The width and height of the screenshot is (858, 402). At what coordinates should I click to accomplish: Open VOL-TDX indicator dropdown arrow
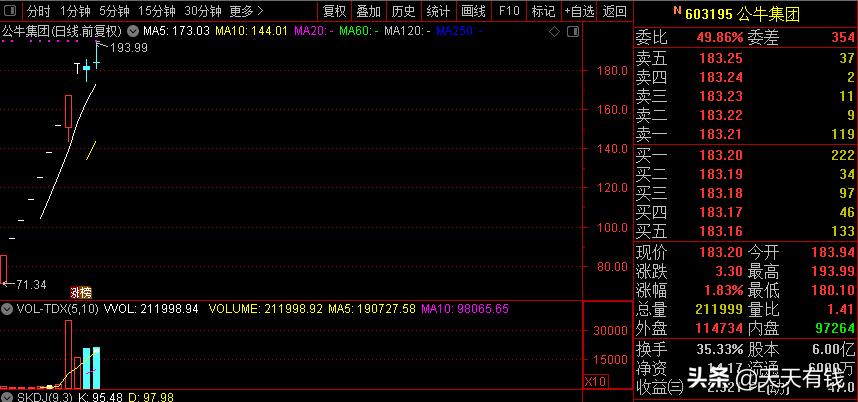click(7, 309)
